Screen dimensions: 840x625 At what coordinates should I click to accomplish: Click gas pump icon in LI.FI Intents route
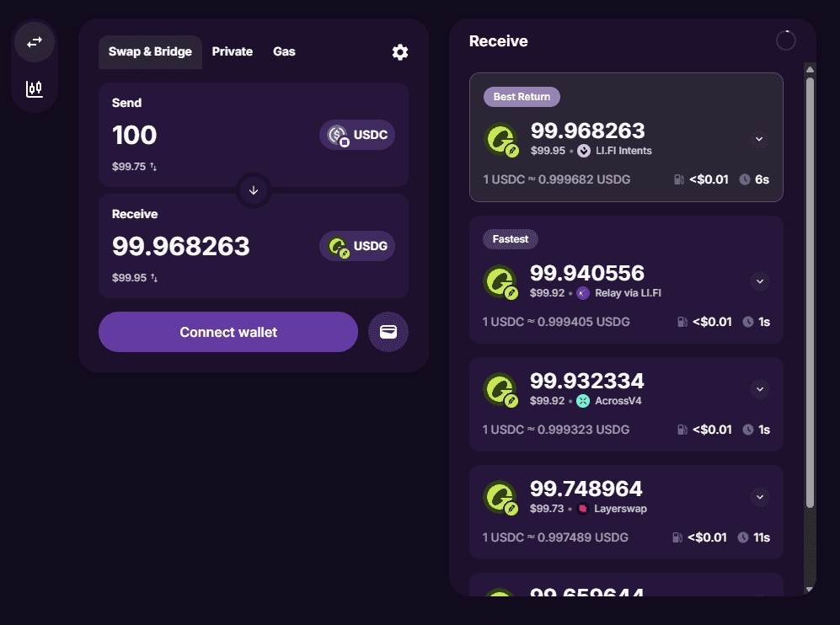click(x=679, y=180)
